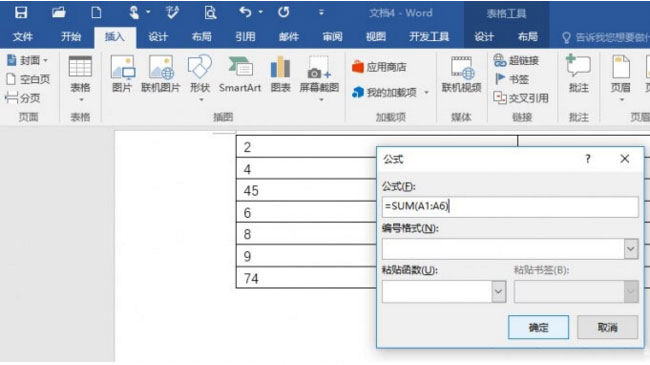Image resolution: width=650 pixels, height=365 pixels.
Task: Add a 批注 comment
Action: pyautogui.click(x=579, y=74)
